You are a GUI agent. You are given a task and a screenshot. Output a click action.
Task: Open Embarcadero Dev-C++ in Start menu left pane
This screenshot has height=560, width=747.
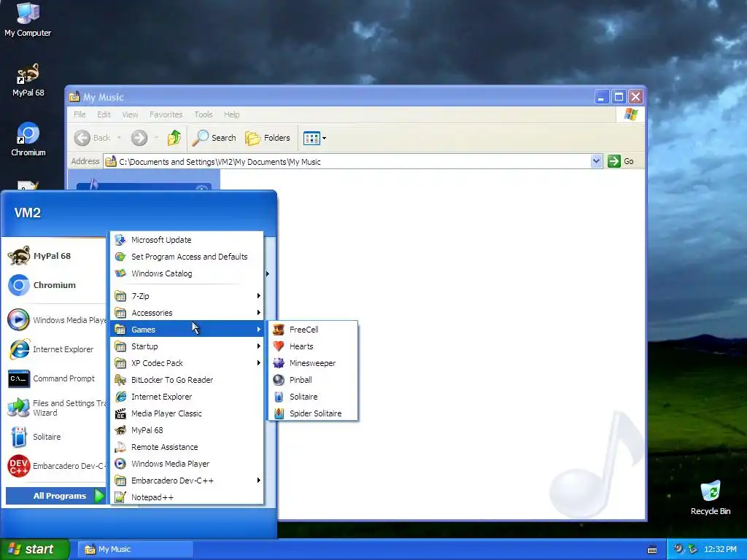pos(55,466)
